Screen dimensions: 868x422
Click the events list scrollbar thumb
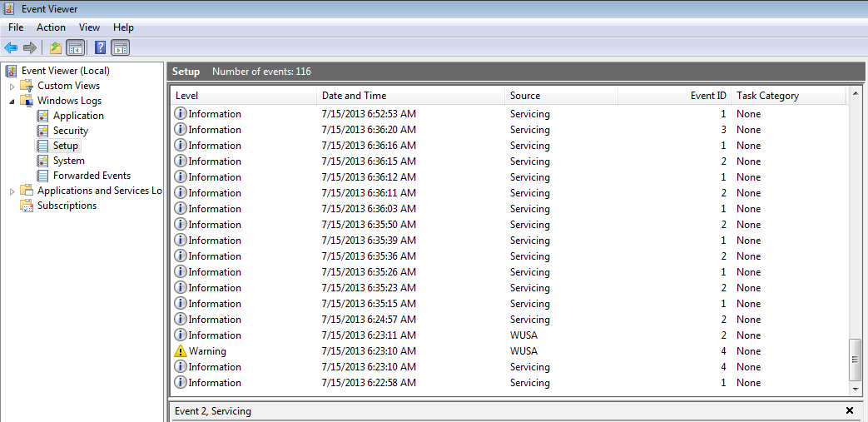[x=856, y=359]
